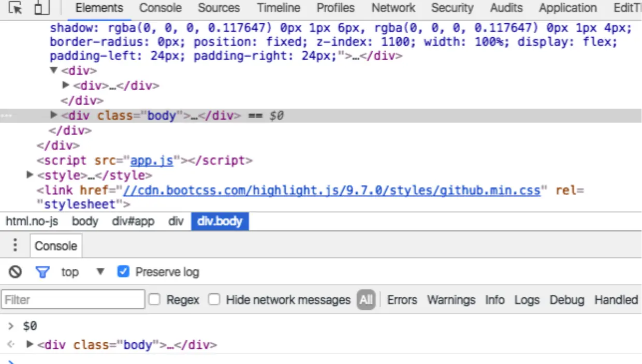This screenshot has width=642, height=364.
Task: Open the Sources tab
Action: click(219, 8)
